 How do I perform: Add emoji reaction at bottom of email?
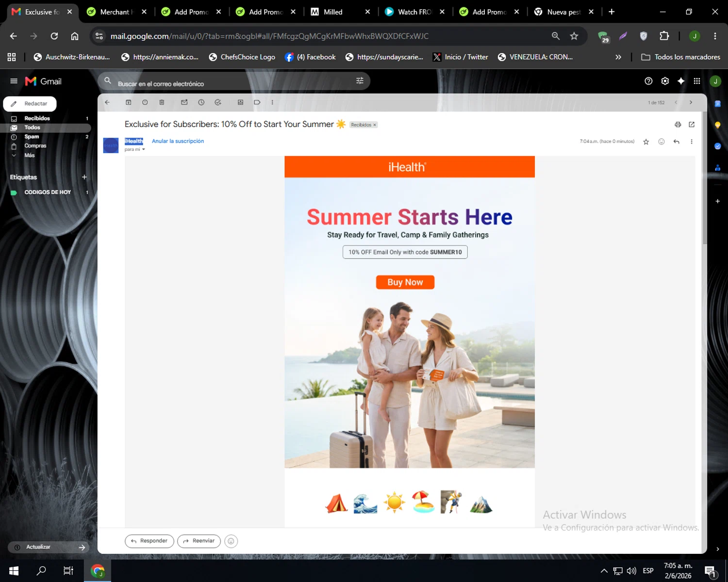coord(231,541)
